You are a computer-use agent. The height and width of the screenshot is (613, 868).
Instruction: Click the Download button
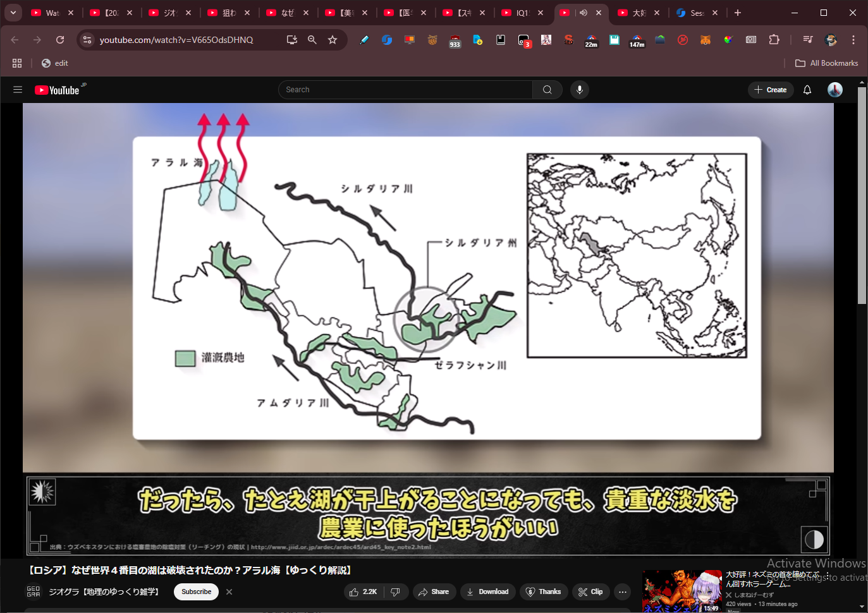[x=487, y=592]
